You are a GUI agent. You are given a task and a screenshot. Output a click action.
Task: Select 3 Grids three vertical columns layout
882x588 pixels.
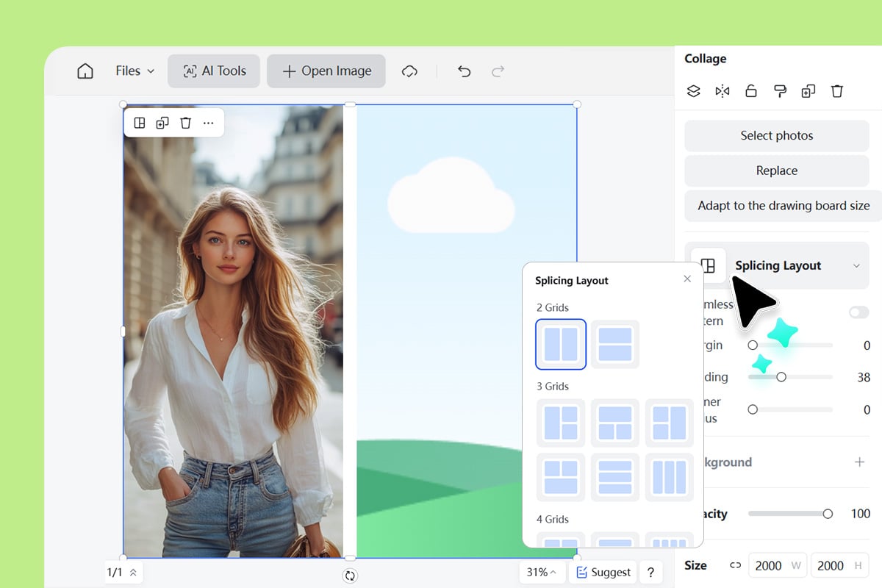670,478
